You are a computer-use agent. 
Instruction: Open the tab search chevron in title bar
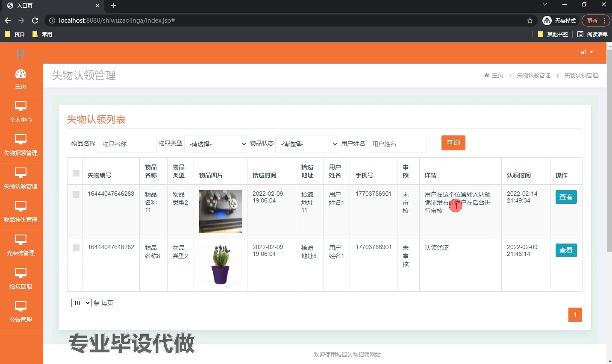545,4
